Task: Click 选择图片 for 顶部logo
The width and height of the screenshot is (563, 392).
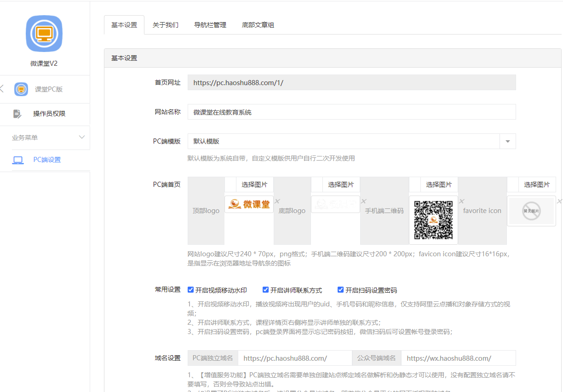Action: (x=255, y=184)
